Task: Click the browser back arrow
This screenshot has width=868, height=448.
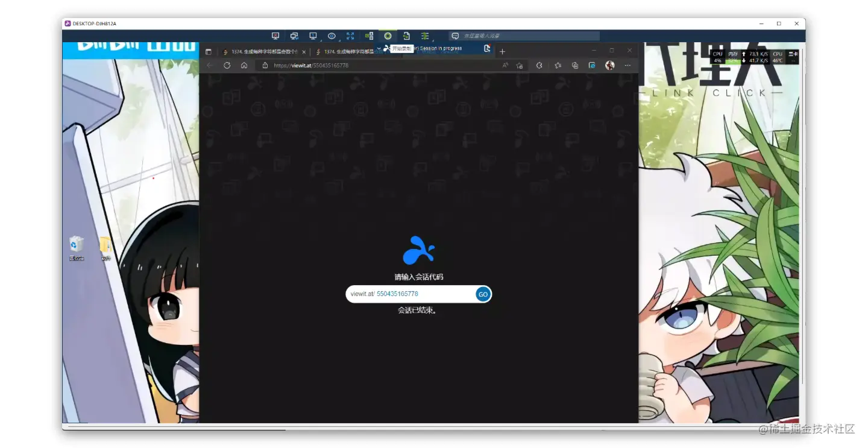Action: [x=209, y=65]
